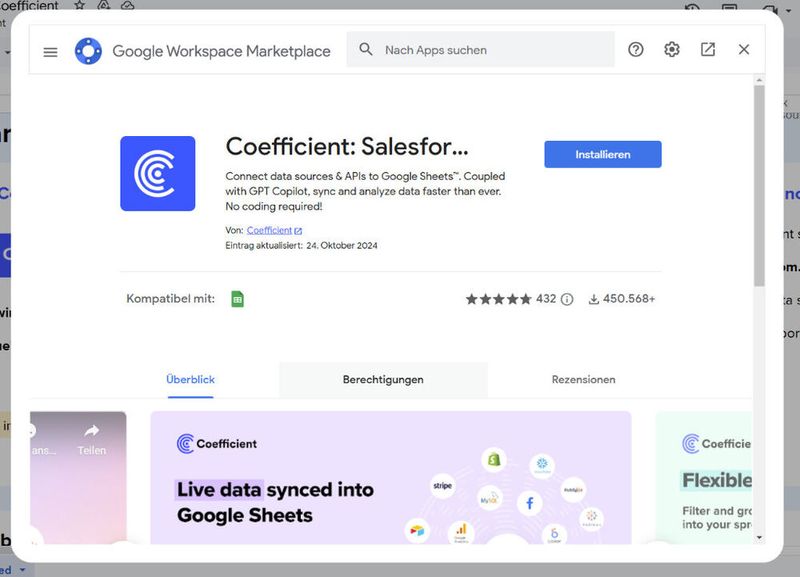Click the Installieren button
The image size is (800, 577).
pos(603,154)
